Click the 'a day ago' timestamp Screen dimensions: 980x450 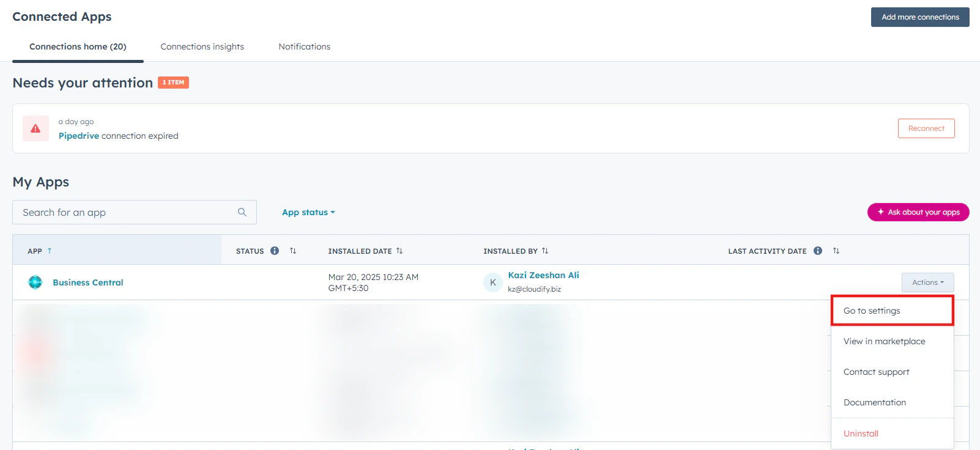(x=76, y=122)
